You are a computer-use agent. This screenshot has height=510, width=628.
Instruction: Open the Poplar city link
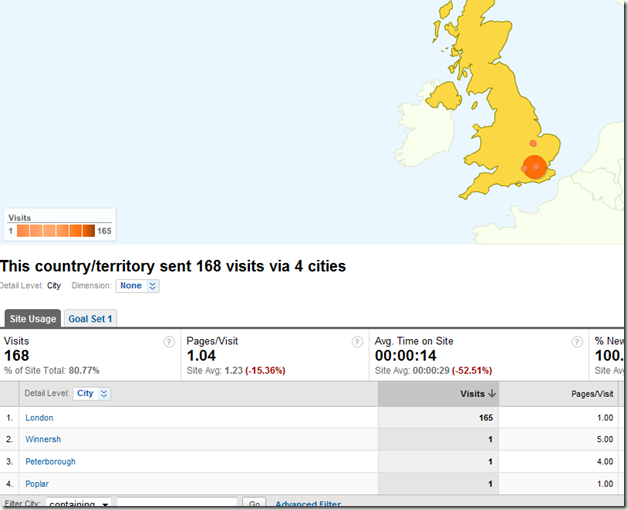tap(37, 484)
